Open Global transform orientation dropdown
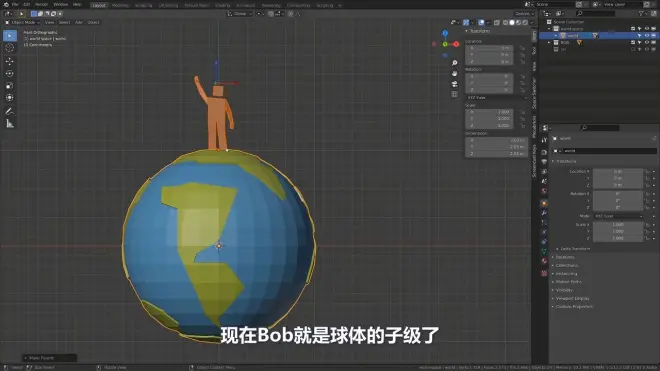The width and height of the screenshot is (660, 371). (x=240, y=14)
